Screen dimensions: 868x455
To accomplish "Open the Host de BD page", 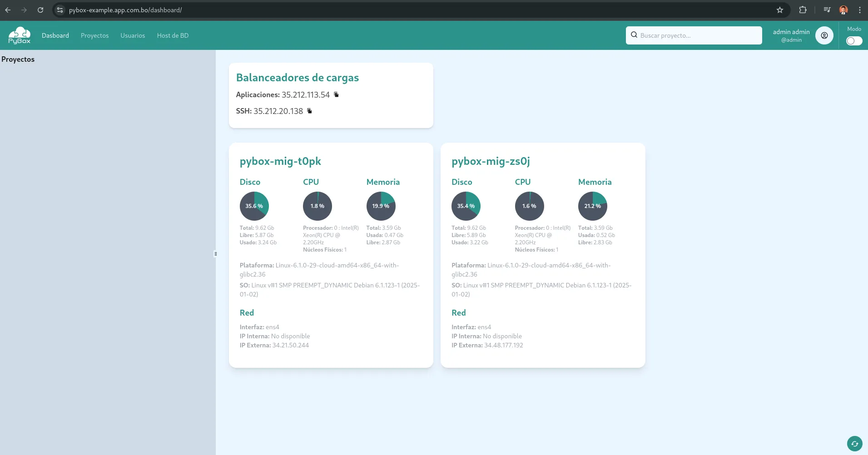I will [173, 35].
